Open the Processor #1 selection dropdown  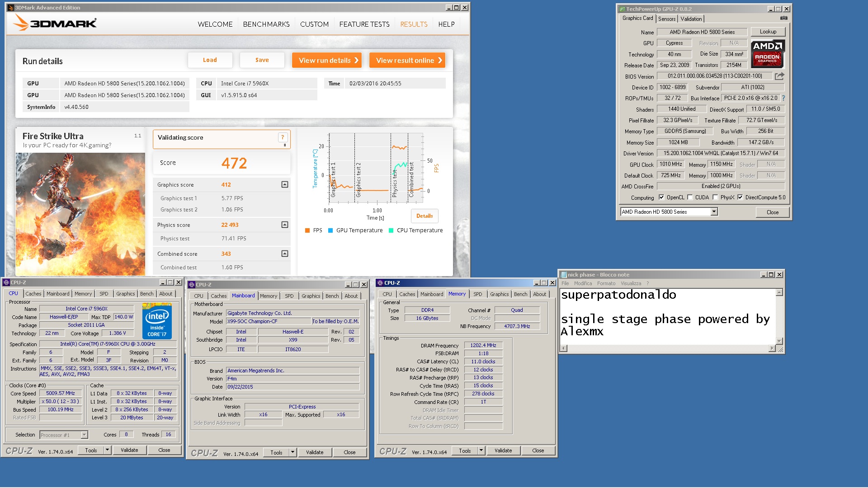pos(84,435)
